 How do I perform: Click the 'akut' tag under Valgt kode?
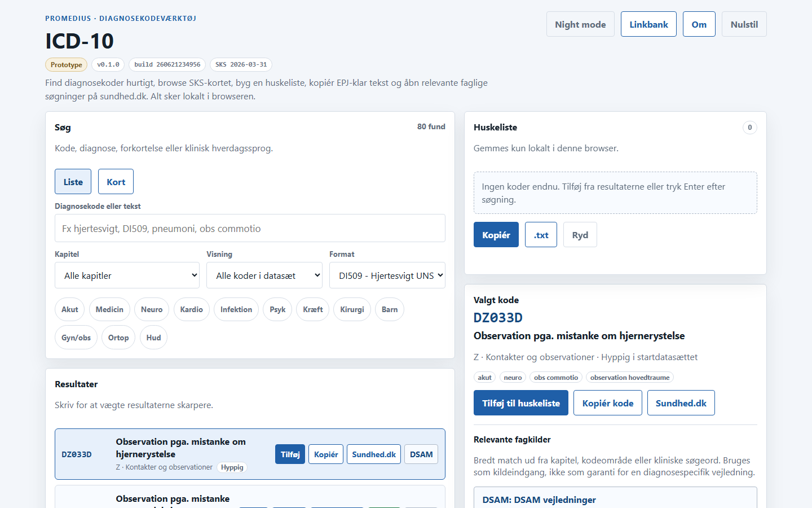pyautogui.click(x=485, y=378)
